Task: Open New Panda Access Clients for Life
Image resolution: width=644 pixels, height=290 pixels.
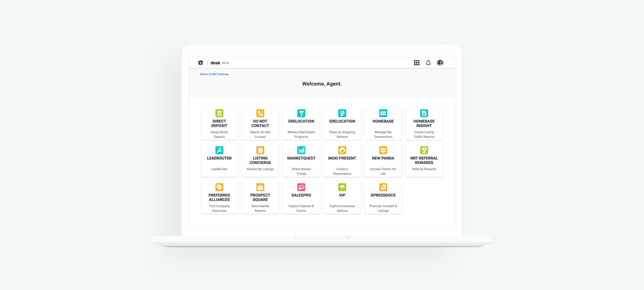Action: coord(383,160)
